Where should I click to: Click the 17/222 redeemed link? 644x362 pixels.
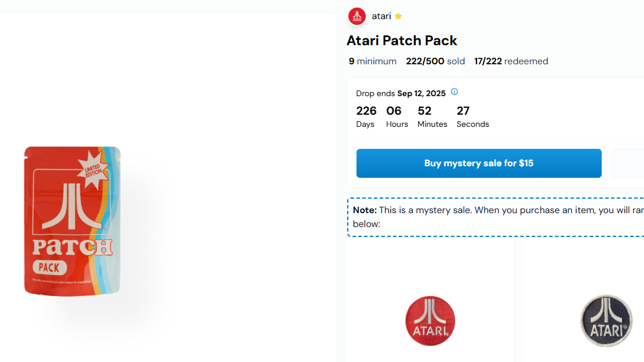511,61
